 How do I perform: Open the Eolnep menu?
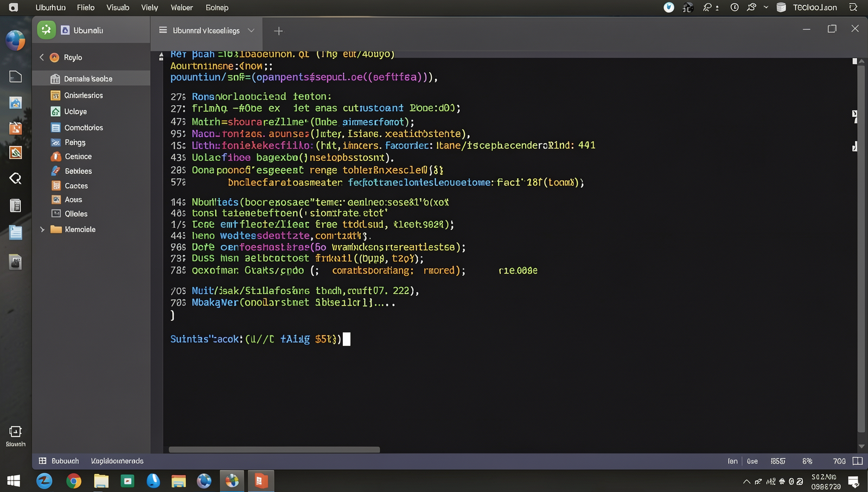[217, 8]
